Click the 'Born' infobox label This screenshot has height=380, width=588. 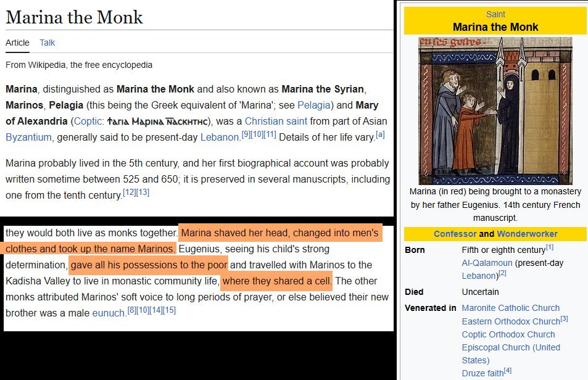pyautogui.click(x=415, y=250)
